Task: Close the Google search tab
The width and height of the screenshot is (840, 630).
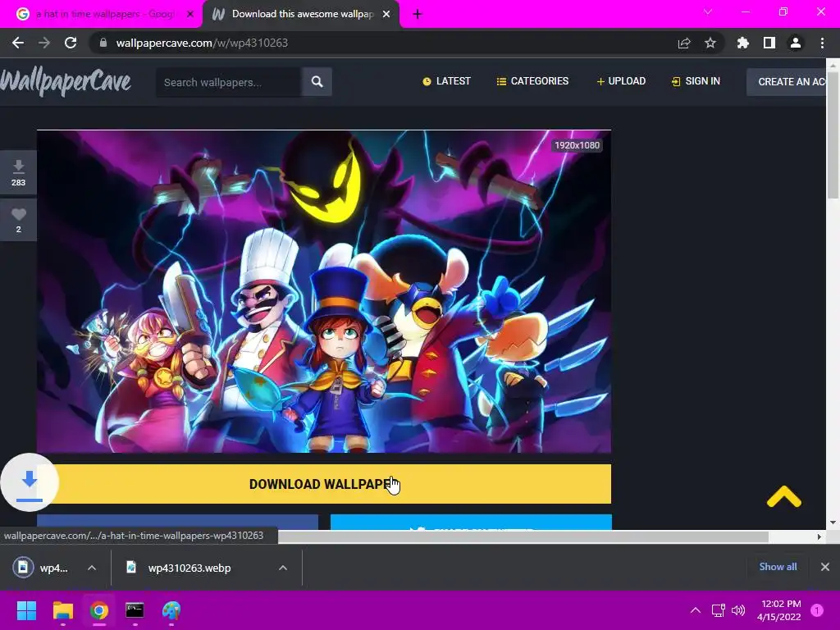Action: pyautogui.click(x=189, y=15)
